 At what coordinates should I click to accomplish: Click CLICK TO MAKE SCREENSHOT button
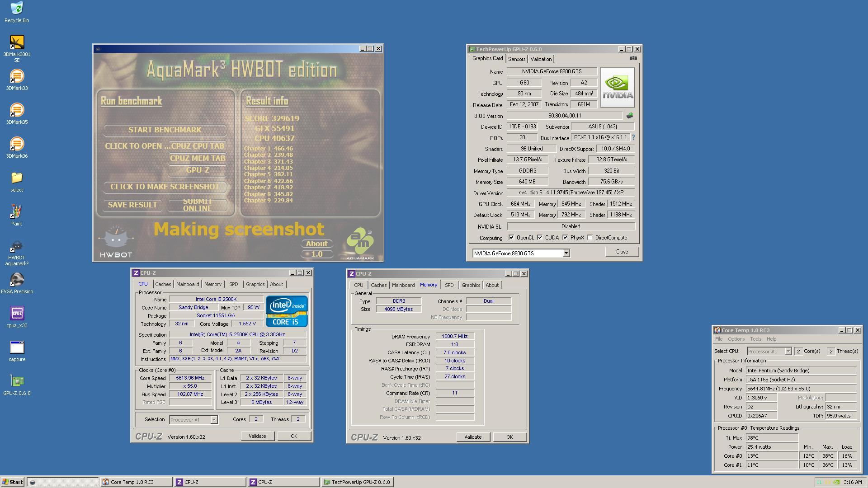coord(165,187)
